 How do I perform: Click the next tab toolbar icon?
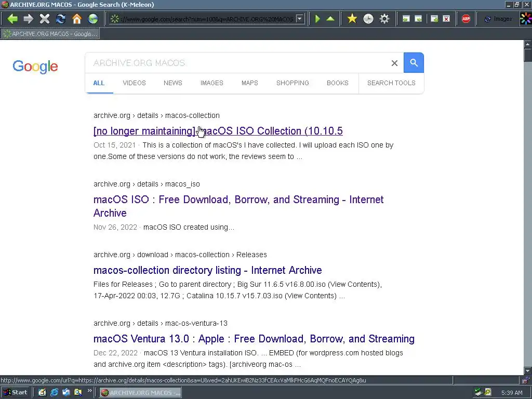tap(419, 19)
